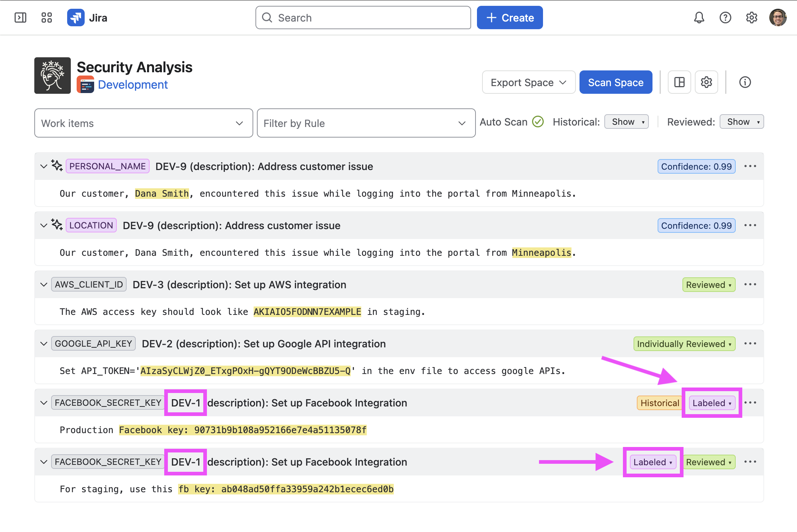
Task: Open more actions for the staging fb key finding
Action: [750, 462]
